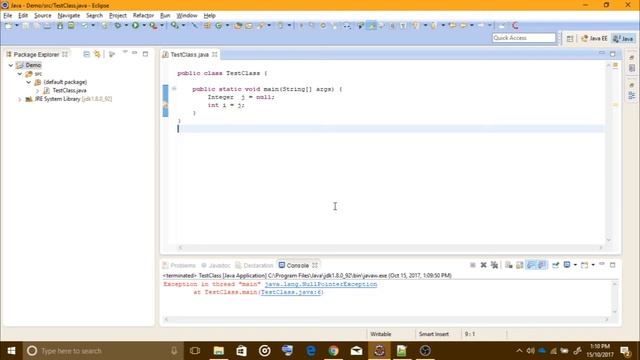Expand the TestClass.java tree node
Screen dimensions: 640x360
(38, 91)
